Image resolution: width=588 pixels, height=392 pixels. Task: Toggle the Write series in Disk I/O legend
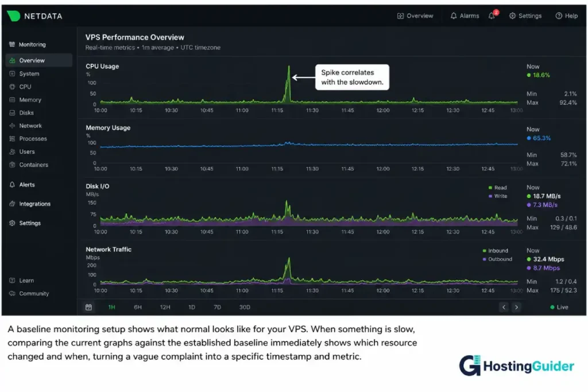pos(498,196)
